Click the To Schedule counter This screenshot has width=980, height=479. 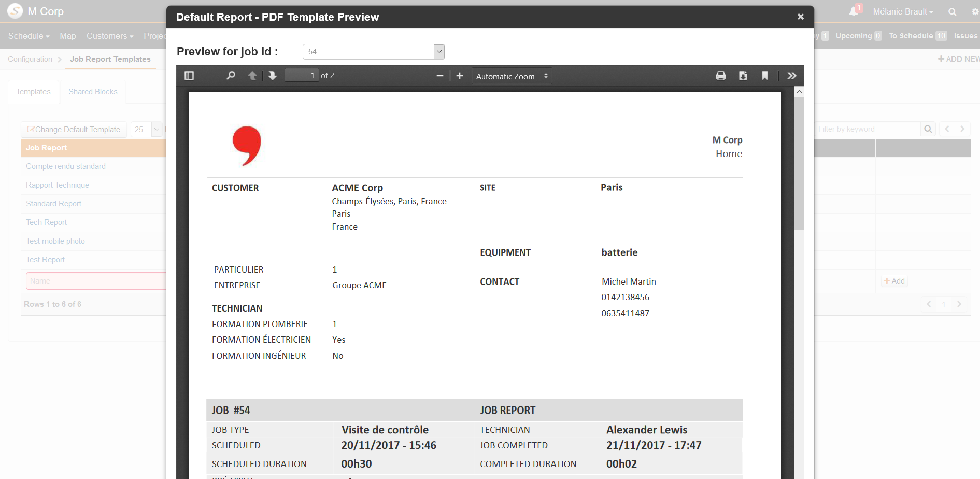(917, 36)
